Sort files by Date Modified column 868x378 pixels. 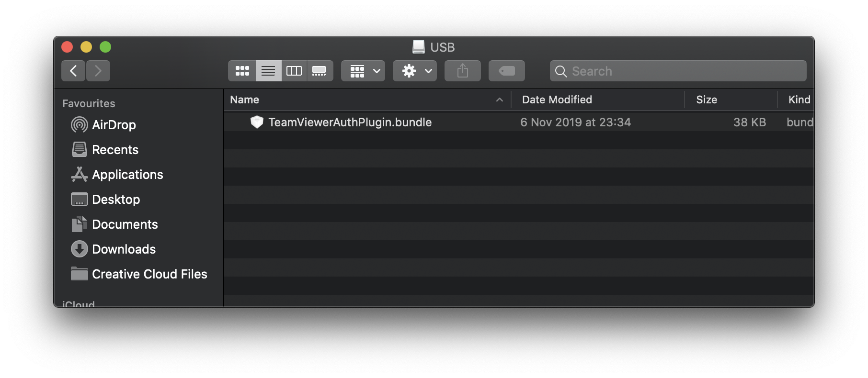[556, 100]
